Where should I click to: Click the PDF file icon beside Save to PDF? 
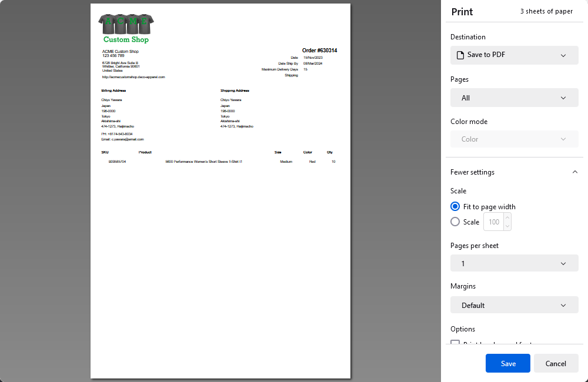[459, 55]
